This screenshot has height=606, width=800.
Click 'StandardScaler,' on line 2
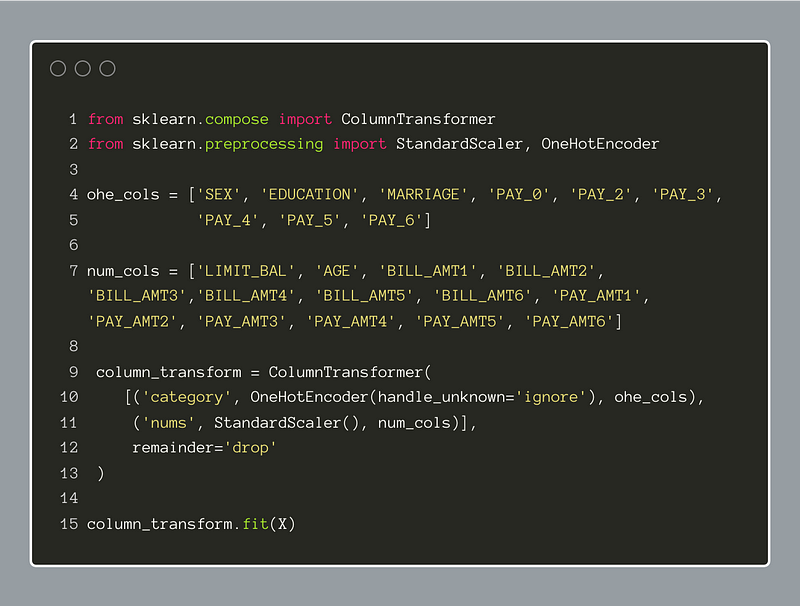(x=463, y=144)
